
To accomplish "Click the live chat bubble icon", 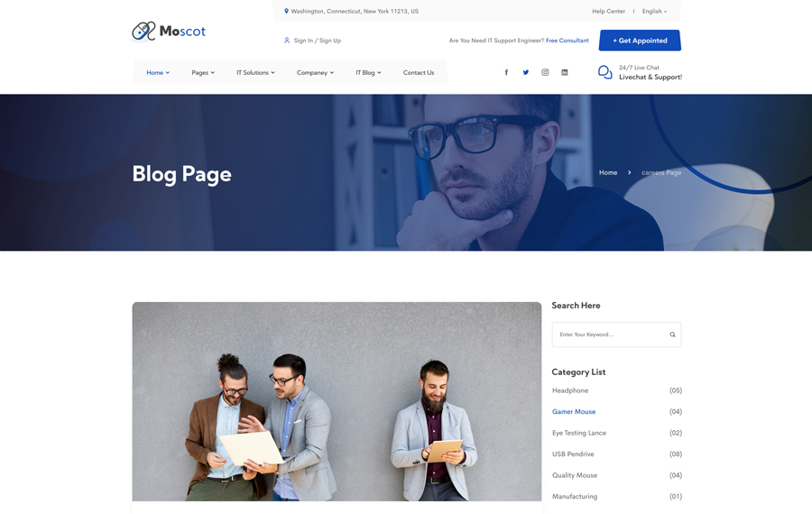I will [x=604, y=72].
